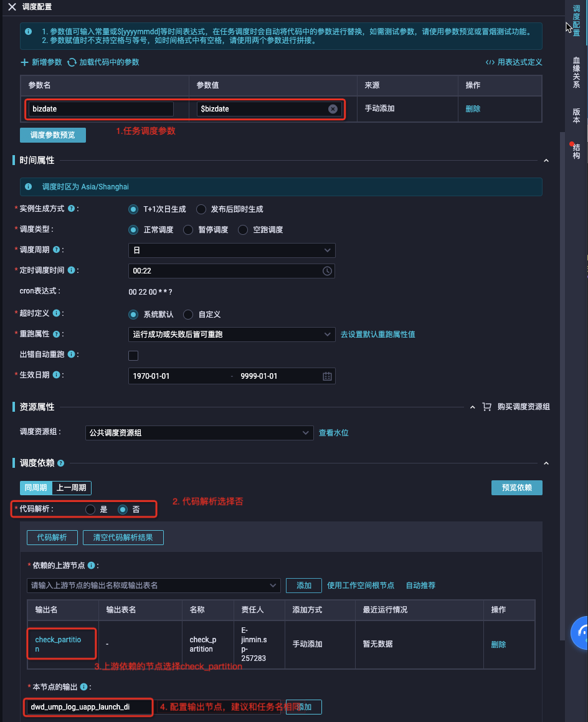The width and height of the screenshot is (588, 722).
Task: Open the 调度周期 dropdown showing 日
Action: point(232,250)
